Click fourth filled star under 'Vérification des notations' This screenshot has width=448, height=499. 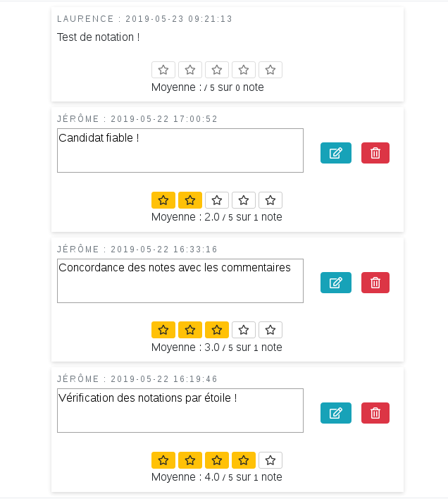click(x=244, y=460)
